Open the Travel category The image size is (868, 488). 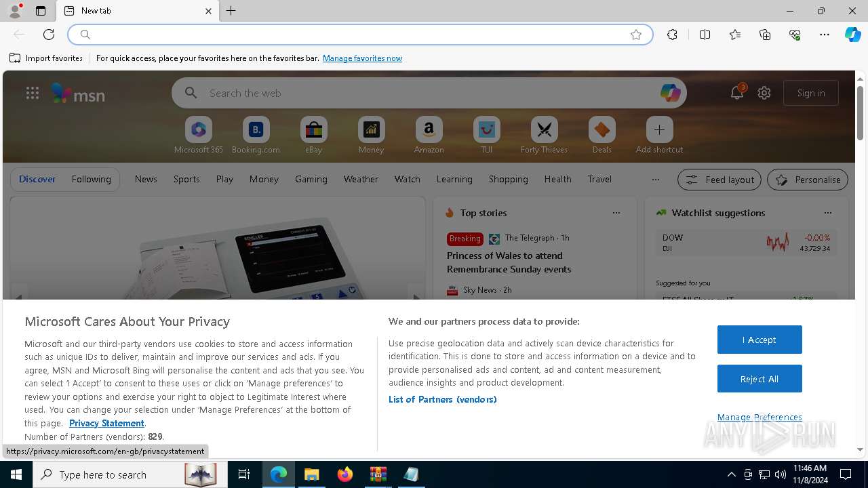coord(599,179)
